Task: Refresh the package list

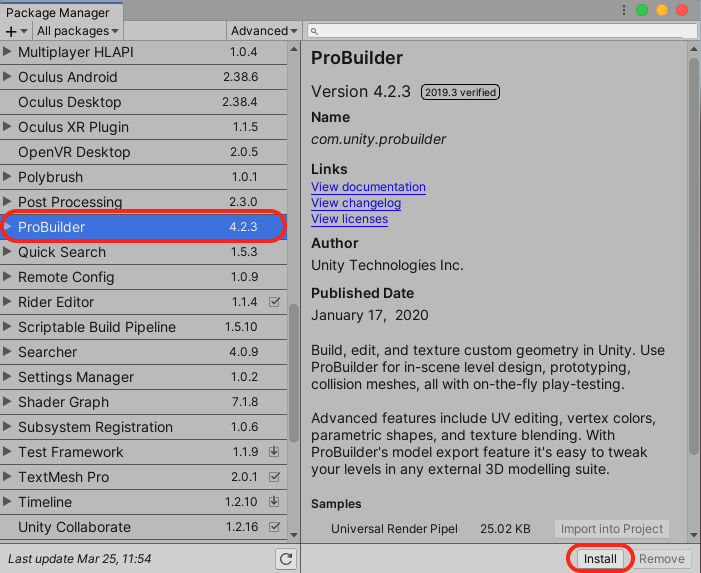Action: (286, 559)
